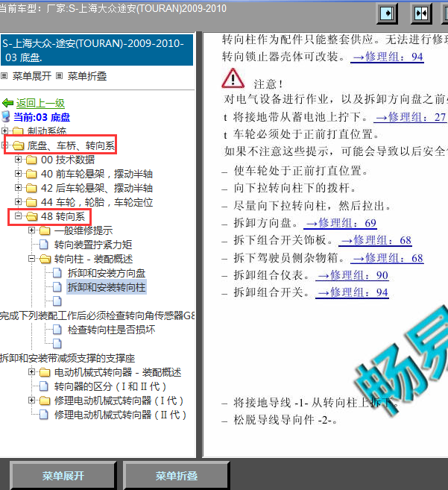Click open folder icon of 48 转向系

click(x=31, y=216)
